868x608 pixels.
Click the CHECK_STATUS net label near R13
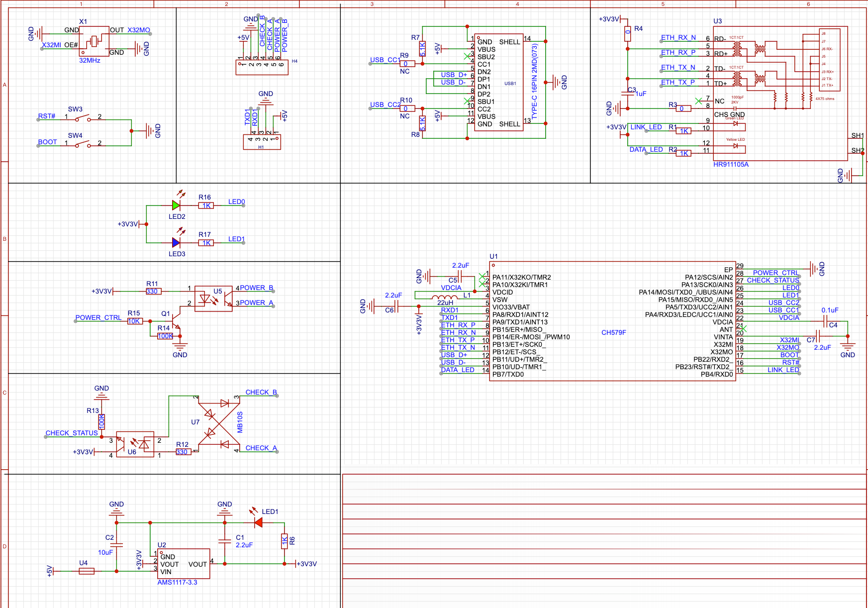point(72,433)
